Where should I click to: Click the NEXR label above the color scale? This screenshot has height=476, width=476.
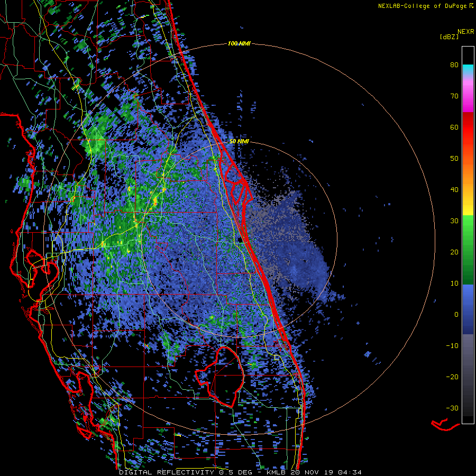pos(465,32)
